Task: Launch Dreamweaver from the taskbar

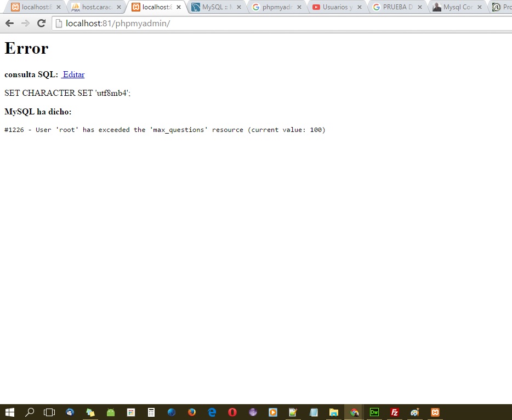Action: point(374,412)
